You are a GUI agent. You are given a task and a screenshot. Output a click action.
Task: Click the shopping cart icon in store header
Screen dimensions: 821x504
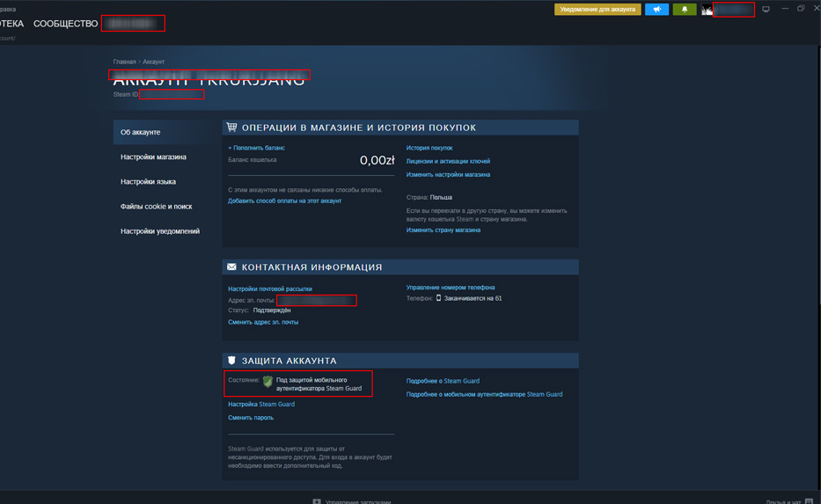[231, 128]
